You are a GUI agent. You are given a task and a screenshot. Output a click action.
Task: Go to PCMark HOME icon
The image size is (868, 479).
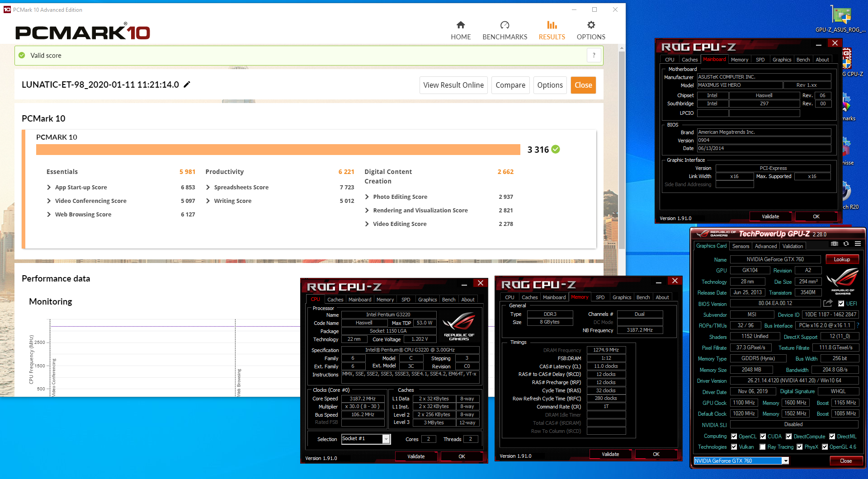point(461,25)
